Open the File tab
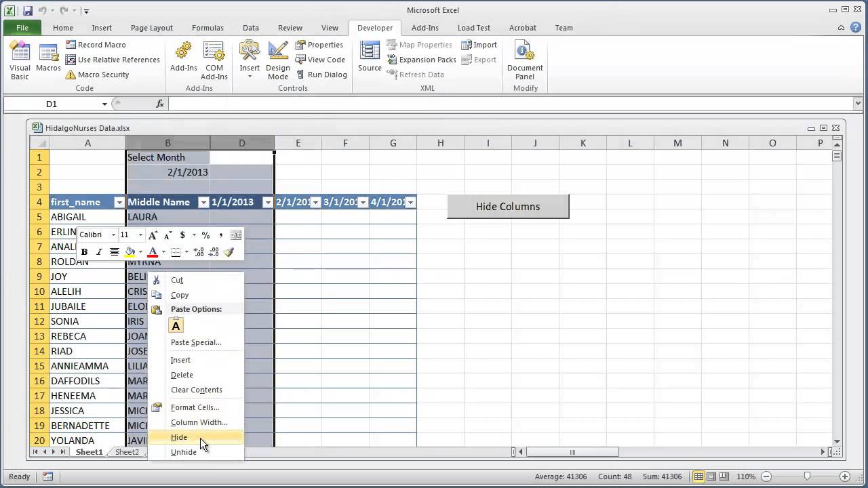The height and width of the screenshot is (488, 868). tap(22, 28)
